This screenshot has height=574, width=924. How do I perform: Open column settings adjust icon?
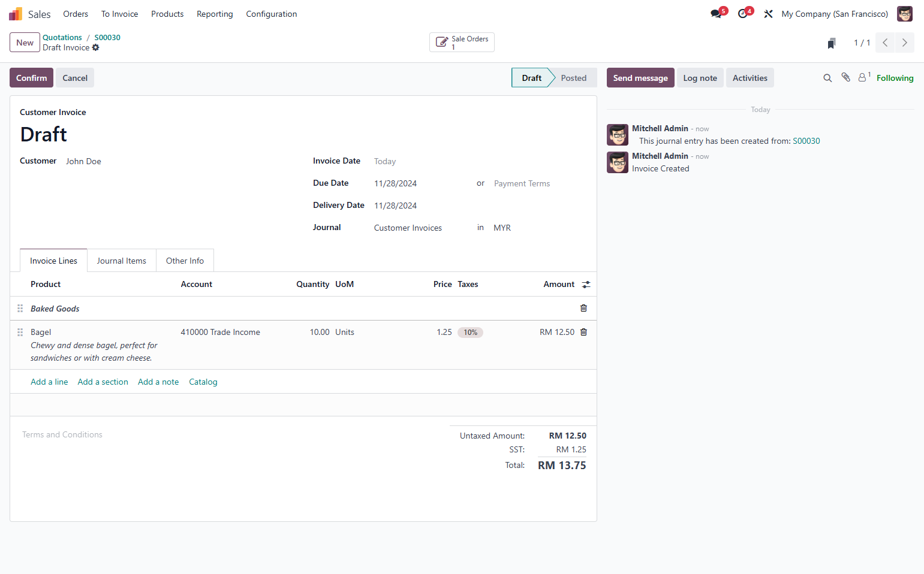coord(586,285)
